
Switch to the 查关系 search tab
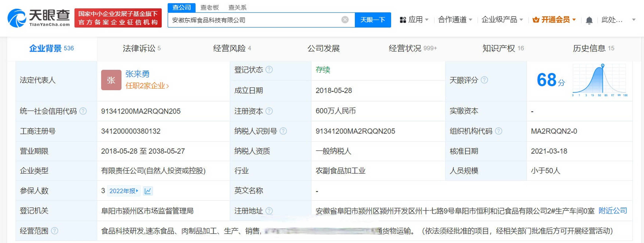238,8
